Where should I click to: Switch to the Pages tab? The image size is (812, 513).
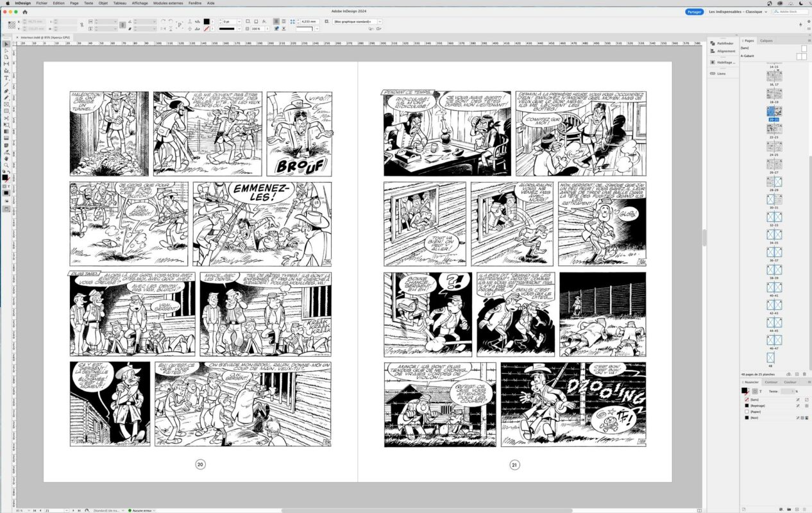tap(748, 40)
